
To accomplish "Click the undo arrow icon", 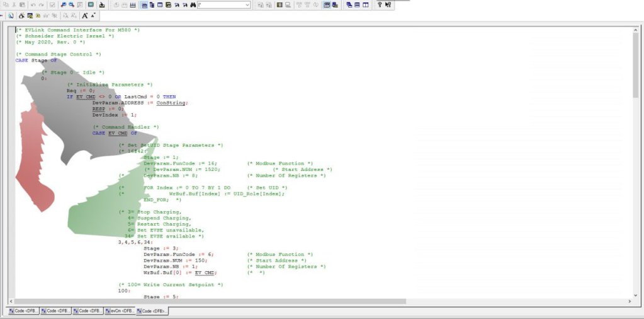I will click(33, 5).
